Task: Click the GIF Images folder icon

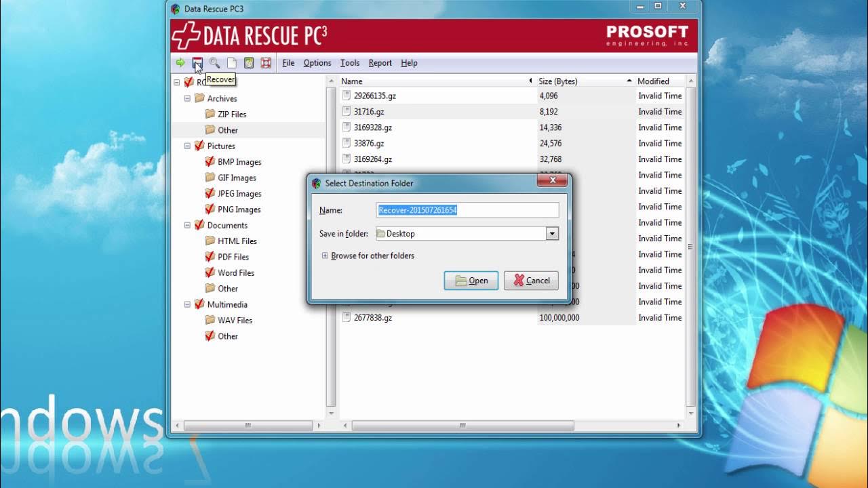Action: click(x=210, y=178)
